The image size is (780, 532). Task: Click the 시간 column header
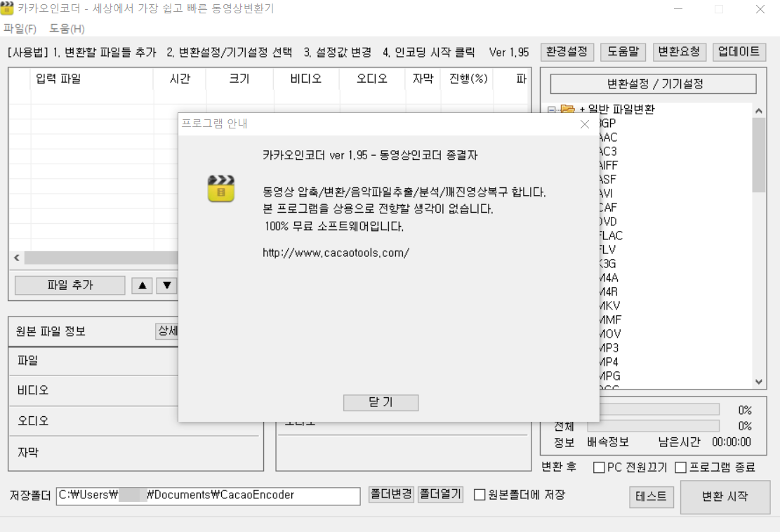[180, 79]
